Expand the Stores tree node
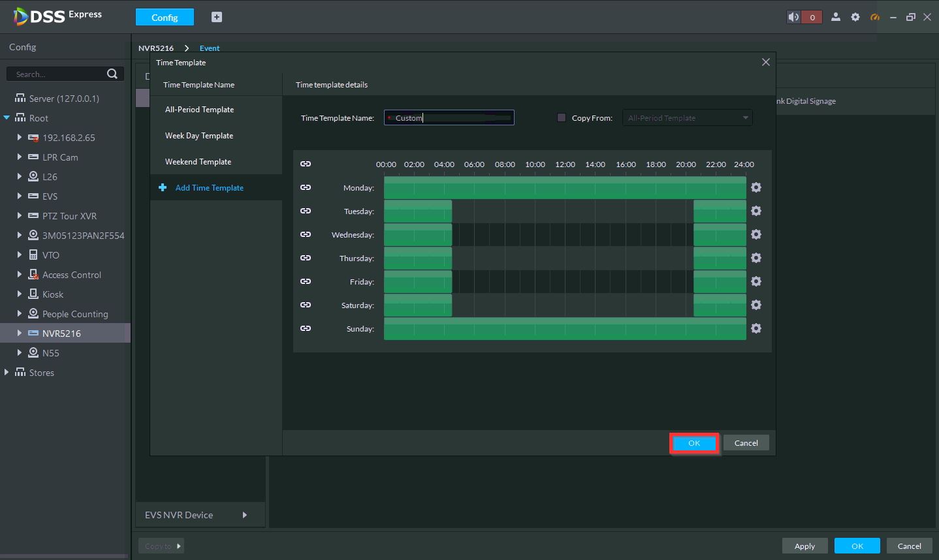The height and width of the screenshot is (560, 939). (x=7, y=373)
